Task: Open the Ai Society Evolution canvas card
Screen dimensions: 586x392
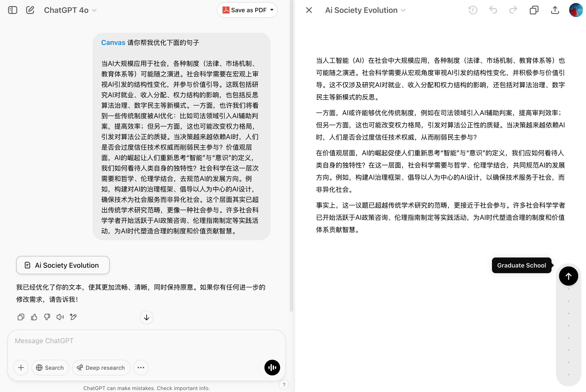Action: 63,265
